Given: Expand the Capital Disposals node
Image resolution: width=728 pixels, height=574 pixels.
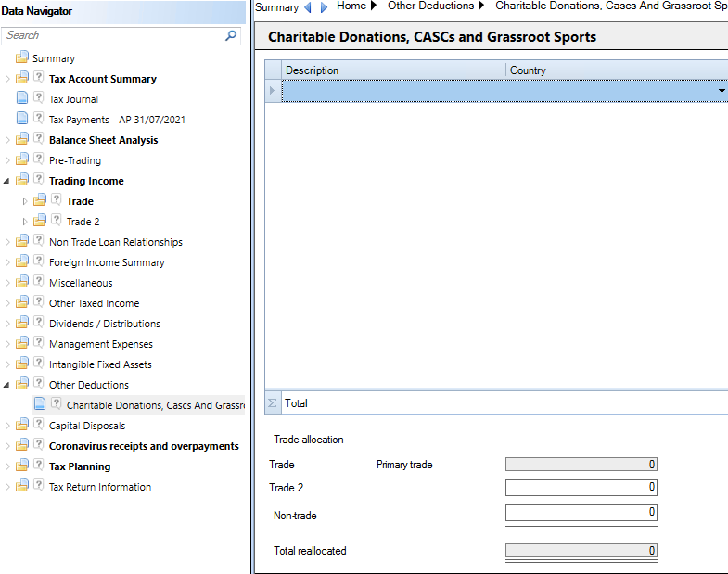Looking at the screenshot, I should (x=7, y=426).
